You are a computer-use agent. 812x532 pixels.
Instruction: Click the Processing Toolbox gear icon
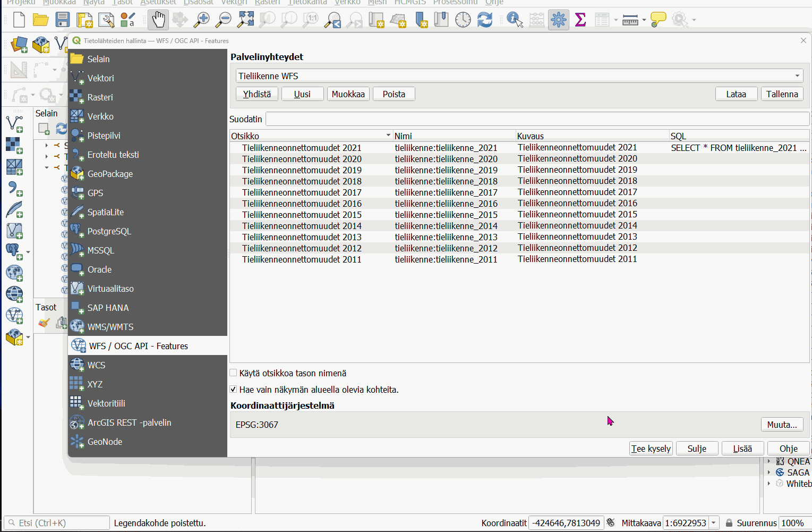558,20
